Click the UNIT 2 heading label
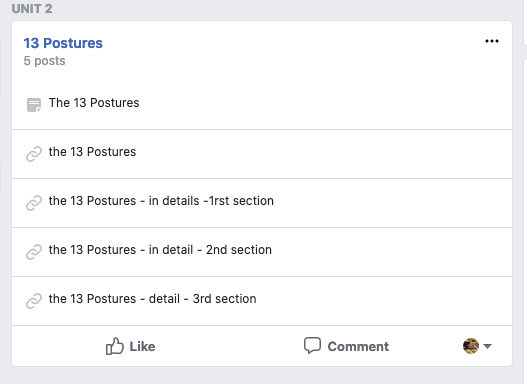The image size is (527, 384). click(x=32, y=8)
